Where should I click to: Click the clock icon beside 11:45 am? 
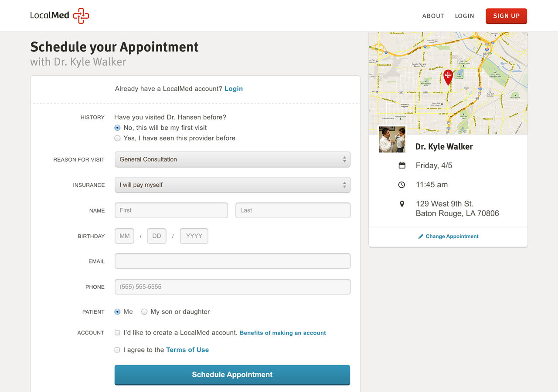[402, 185]
